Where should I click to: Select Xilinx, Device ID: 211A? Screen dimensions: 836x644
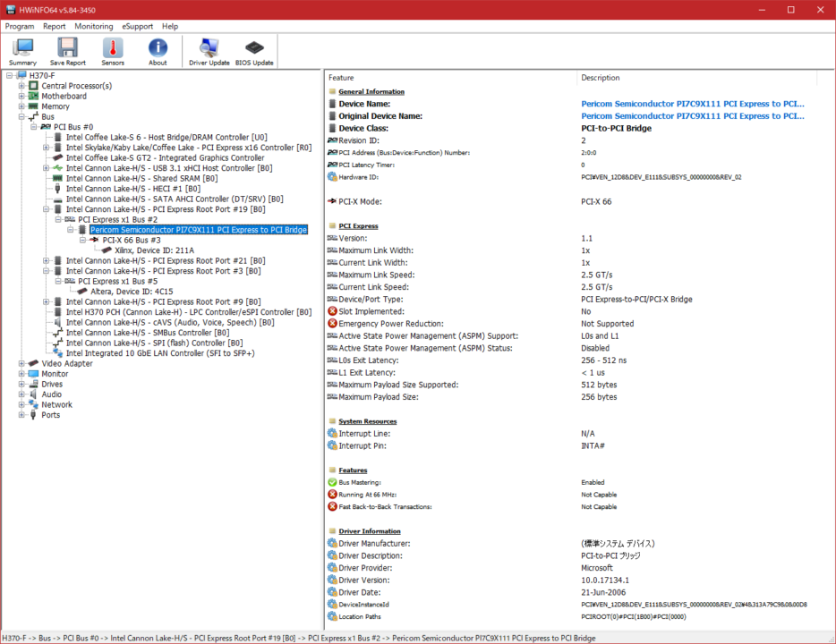pos(155,250)
